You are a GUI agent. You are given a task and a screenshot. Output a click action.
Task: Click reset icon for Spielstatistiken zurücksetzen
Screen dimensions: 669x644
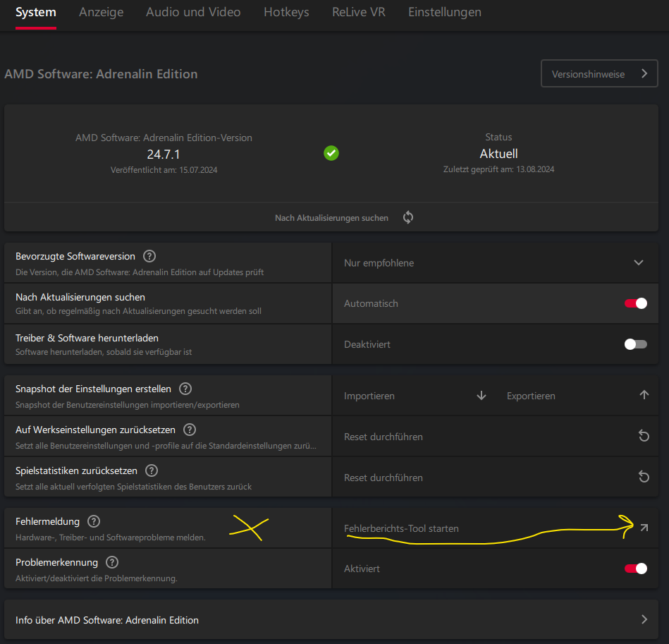[x=644, y=477]
